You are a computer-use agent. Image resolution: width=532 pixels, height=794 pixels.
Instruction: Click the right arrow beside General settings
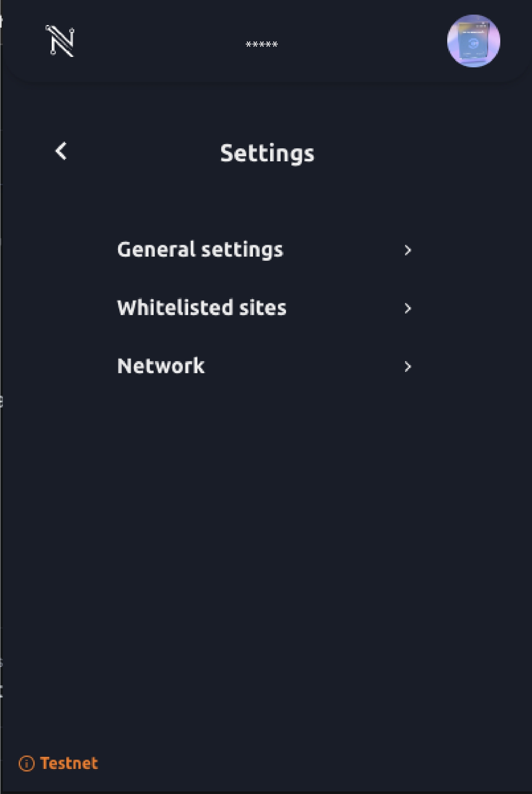coord(408,251)
